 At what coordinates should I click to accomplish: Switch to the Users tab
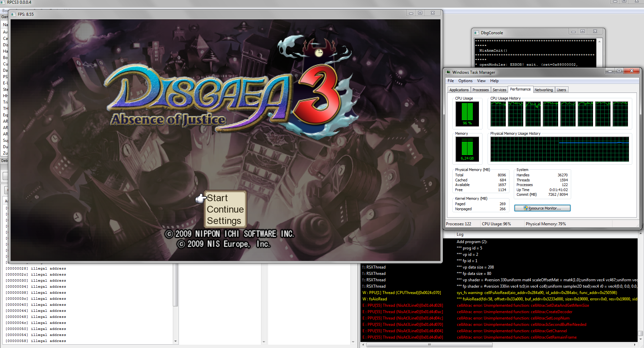tap(561, 90)
